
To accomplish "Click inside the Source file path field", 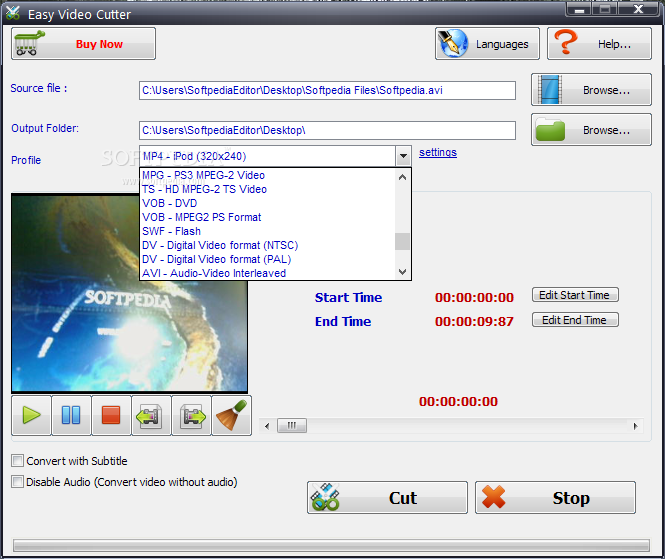I will pos(327,90).
